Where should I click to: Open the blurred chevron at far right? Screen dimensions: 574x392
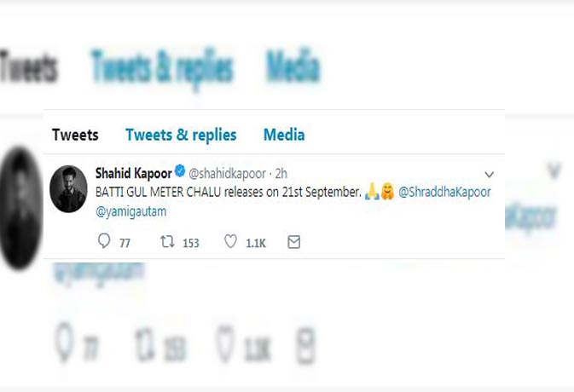click(554, 170)
